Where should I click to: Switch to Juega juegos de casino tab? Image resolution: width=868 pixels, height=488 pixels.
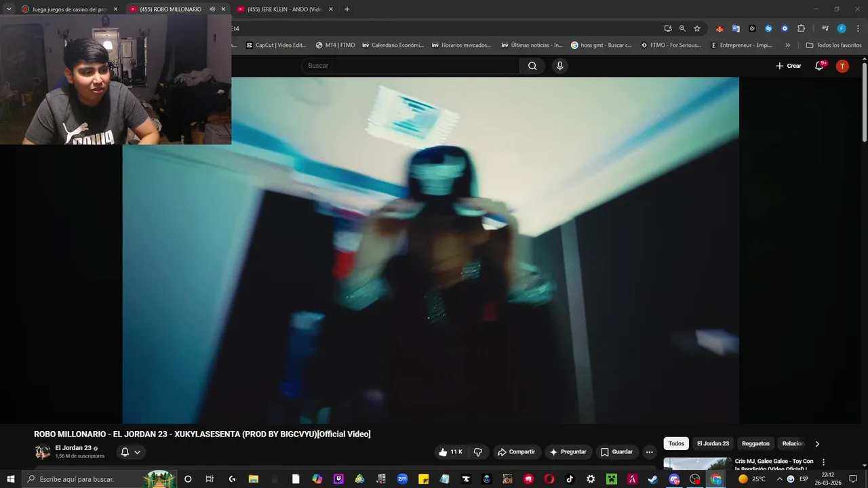coord(69,9)
